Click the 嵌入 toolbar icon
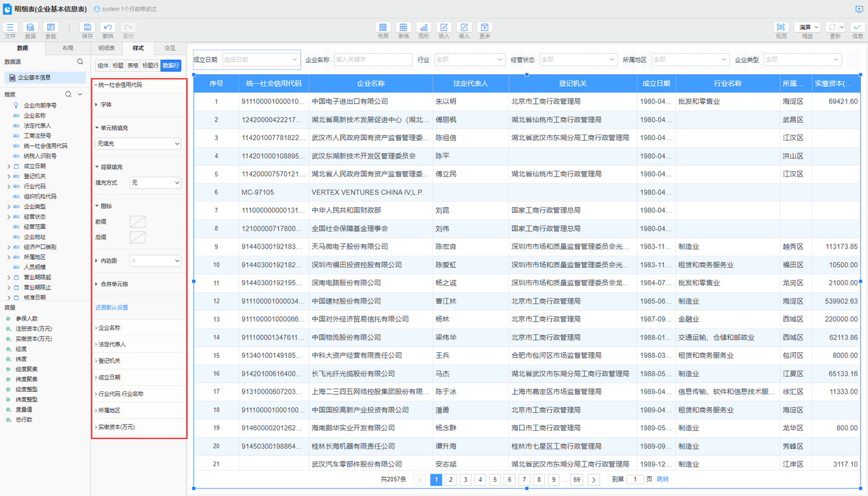868x496 pixels. tap(444, 28)
